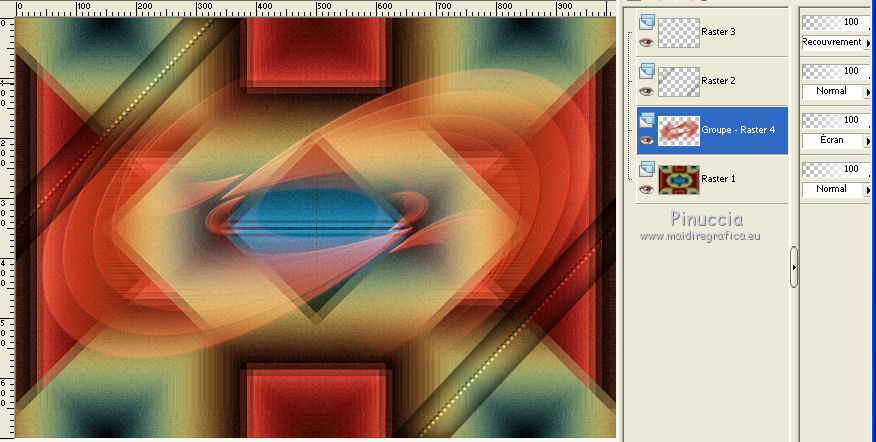Select the layer named Raster 2
The height and width of the screenshot is (442, 876).
(718, 81)
